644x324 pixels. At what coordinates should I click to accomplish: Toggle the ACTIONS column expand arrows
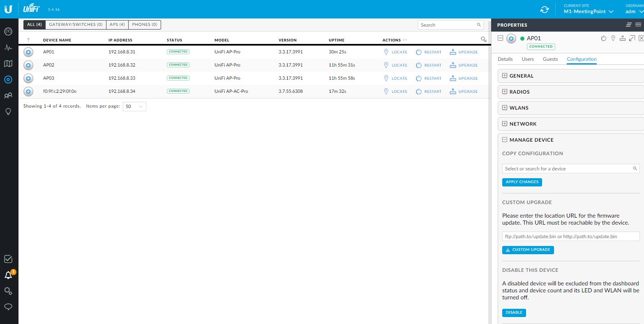(x=405, y=40)
